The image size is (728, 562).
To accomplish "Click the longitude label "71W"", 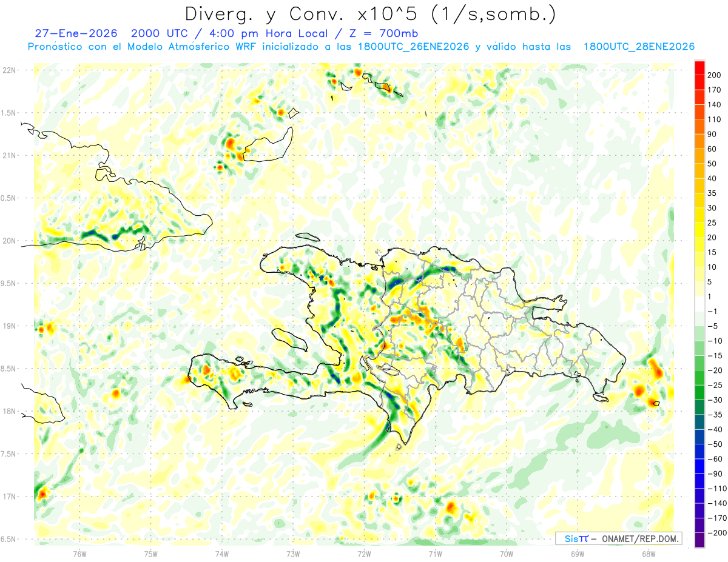I will (435, 554).
